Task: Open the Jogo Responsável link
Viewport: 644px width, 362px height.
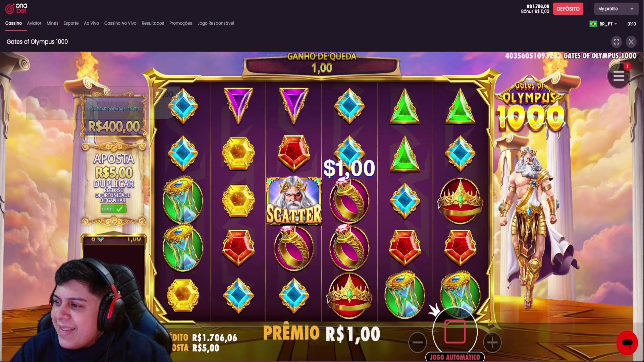Action: click(x=216, y=23)
